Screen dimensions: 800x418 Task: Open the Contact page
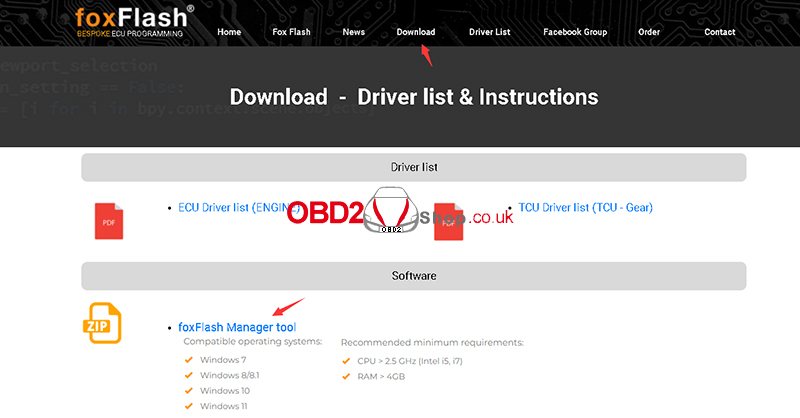[x=719, y=32]
